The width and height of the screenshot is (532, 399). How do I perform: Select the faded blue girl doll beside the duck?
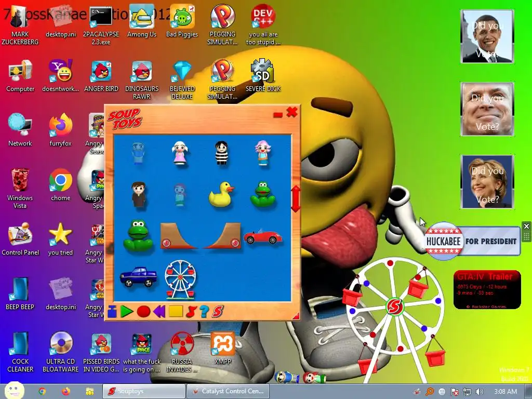(180, 195)
